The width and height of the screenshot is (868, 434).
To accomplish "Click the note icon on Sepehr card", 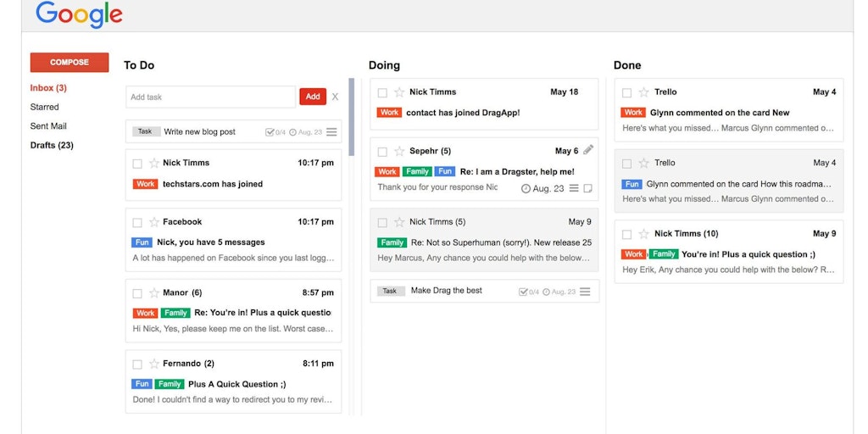I will pos(588,188).
